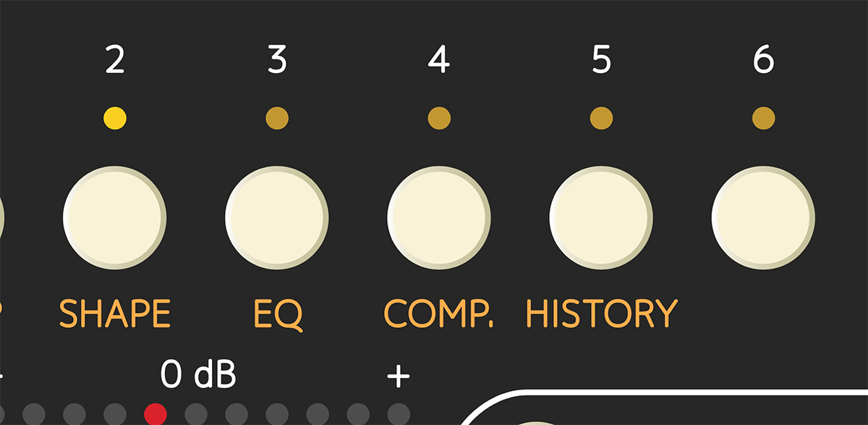The height and width of the screenshot is (425, 868).
Task: Click the dim LED under number 5
Action: pyautogui.click(x=601, y=117)
